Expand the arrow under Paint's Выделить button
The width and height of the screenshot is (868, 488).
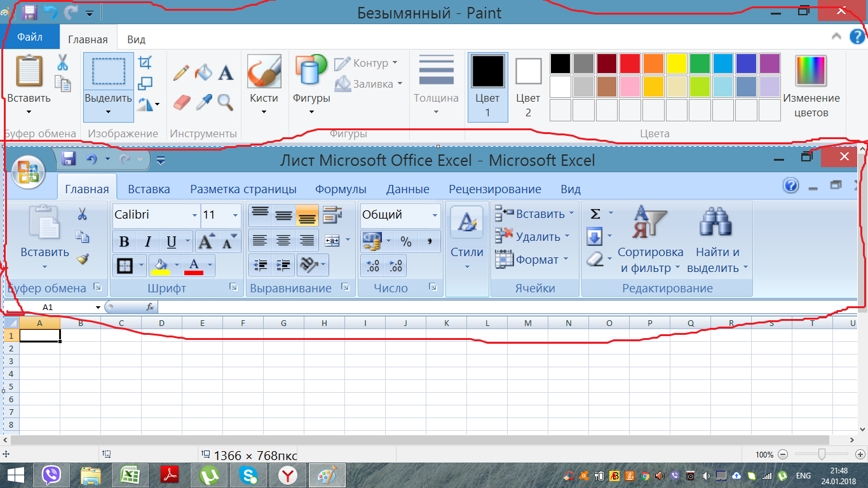tap(108, 112)
